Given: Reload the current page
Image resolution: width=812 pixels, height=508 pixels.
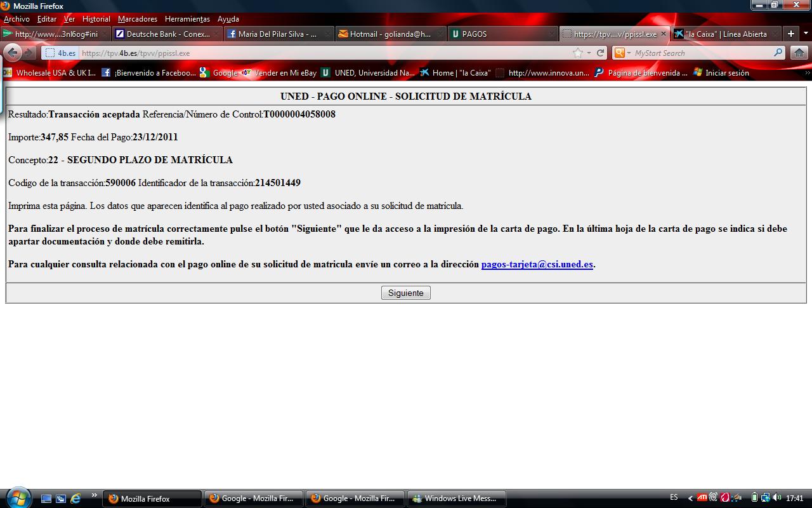Looking at the screenshot, I should pos(600,53).
